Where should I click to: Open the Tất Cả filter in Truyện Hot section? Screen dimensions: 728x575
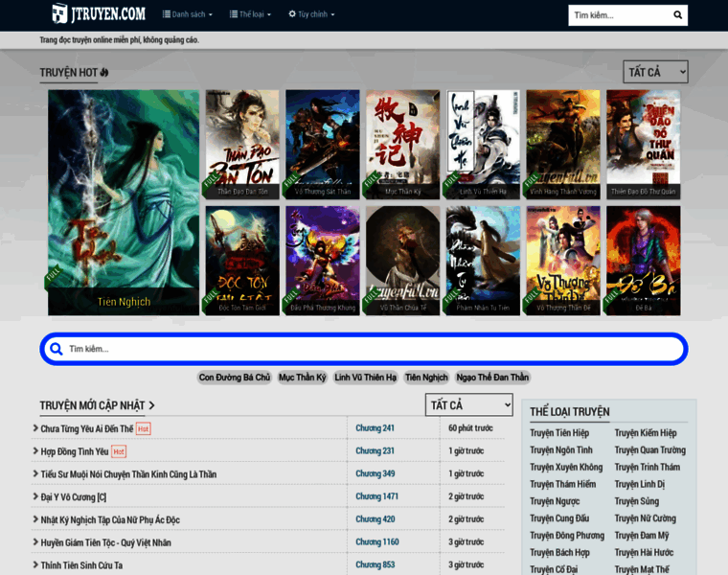click(655, 72)
